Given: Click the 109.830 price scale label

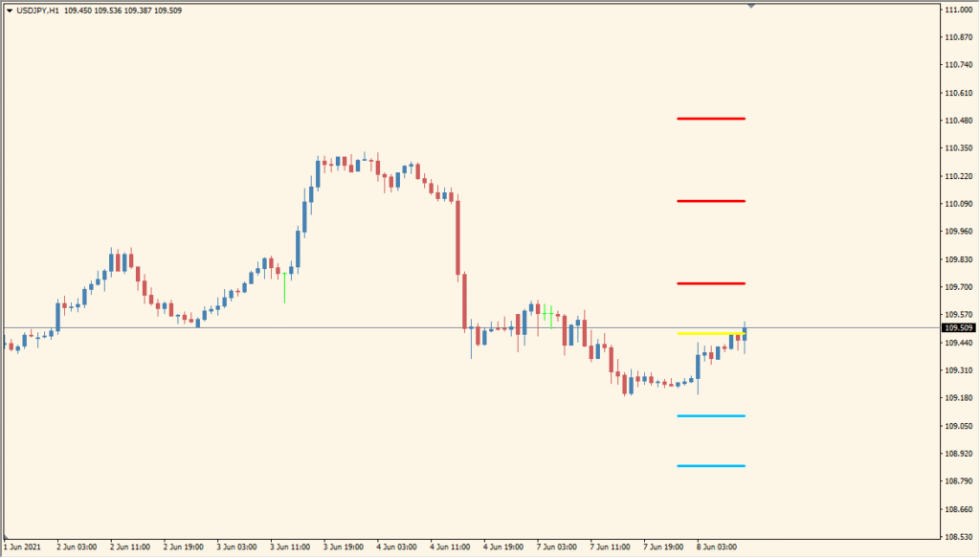Looking at the screenshot, I should click(x=959, y=259).
